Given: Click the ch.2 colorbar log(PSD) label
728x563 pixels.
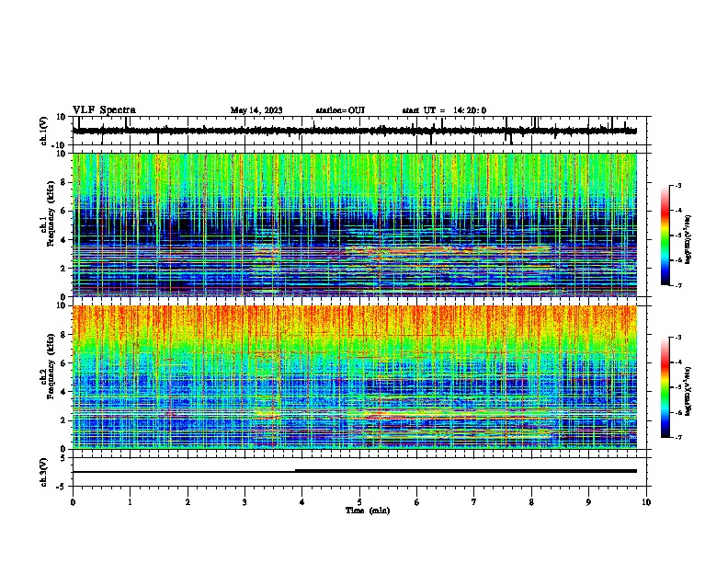Looking at the screenshot, I should pyautogui.click(x=688, y=389).
